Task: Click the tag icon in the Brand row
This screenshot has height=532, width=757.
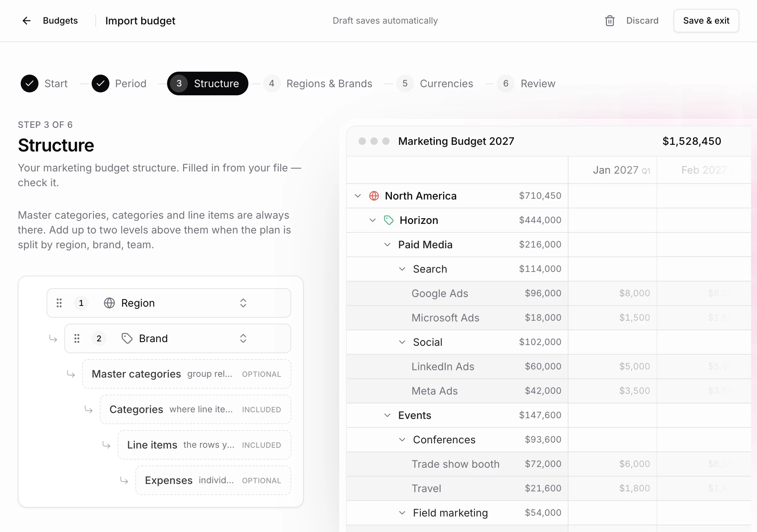Action: tap(127, 338)
